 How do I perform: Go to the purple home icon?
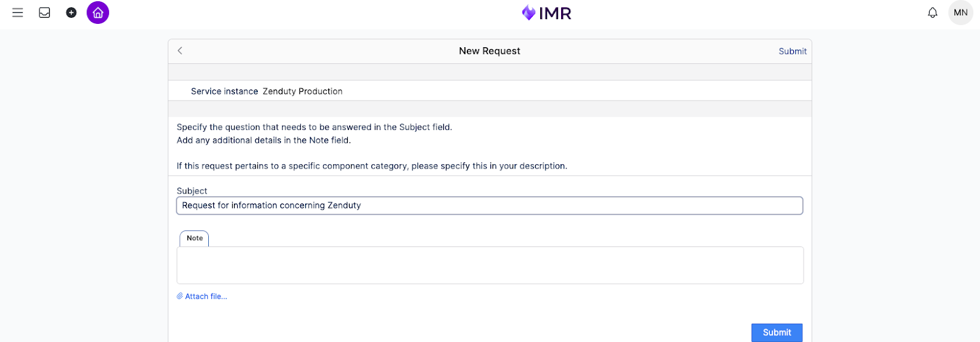[98, 13]
